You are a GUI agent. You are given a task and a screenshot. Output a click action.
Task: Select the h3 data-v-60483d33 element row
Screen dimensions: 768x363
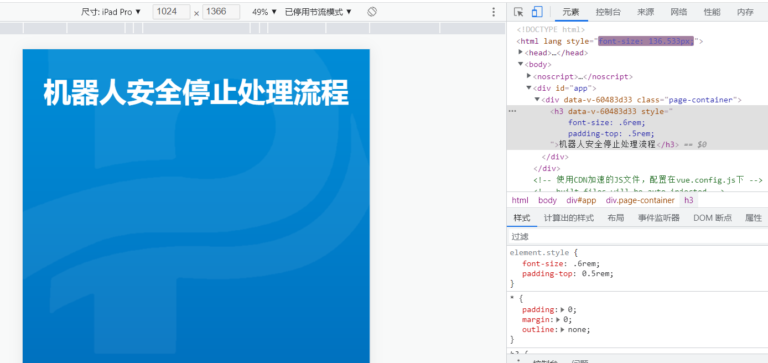(x=637, y=128)
